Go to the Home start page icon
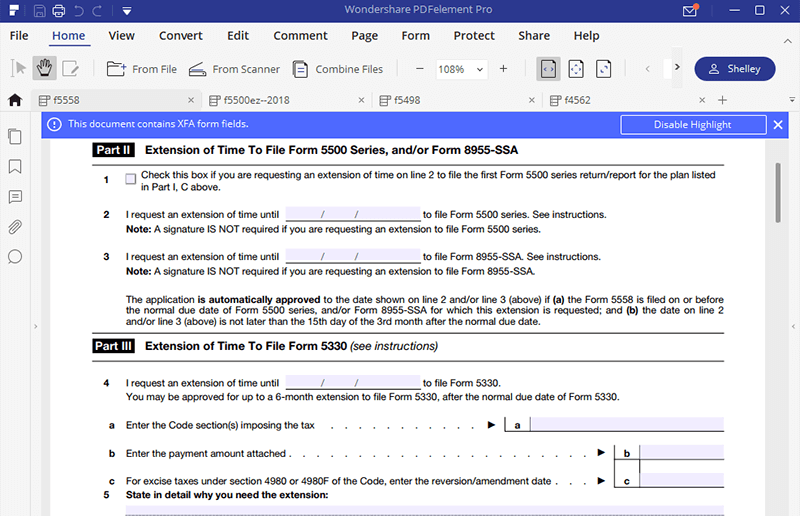Screen dimensions: 800x516 click(15, 100)
